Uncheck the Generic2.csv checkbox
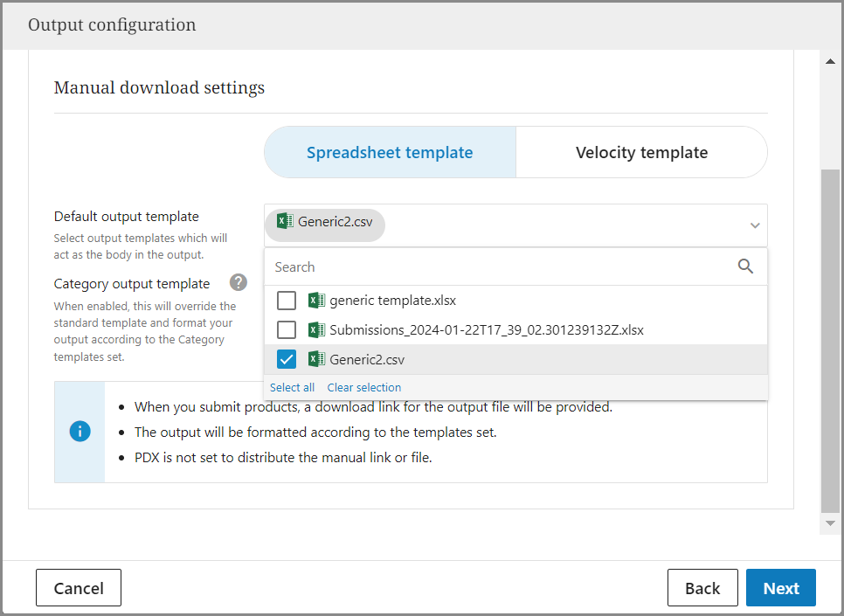Image resolution: width=844 pixels, height=616 pixels. (x=287, y=359)
